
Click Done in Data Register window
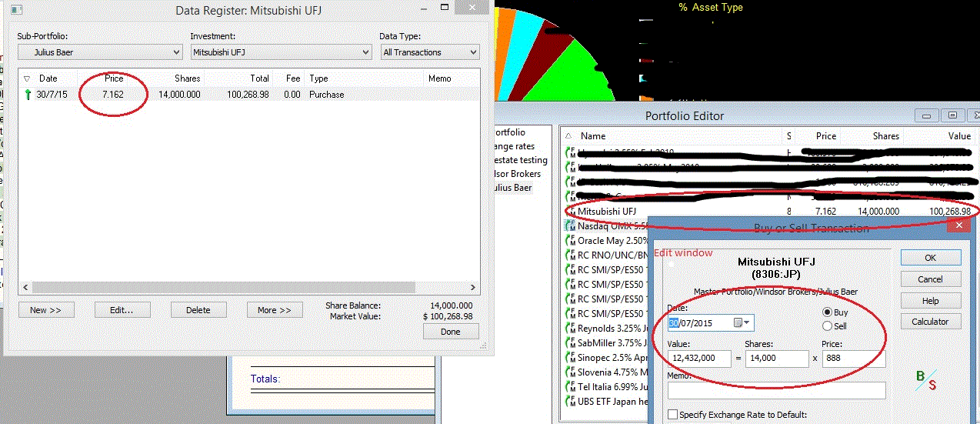pos(451,332)
